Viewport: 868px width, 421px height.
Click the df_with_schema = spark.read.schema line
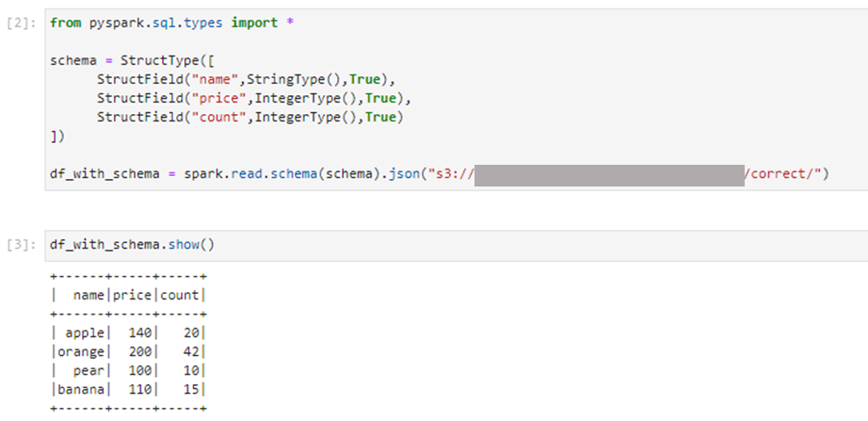pos(440,174)
